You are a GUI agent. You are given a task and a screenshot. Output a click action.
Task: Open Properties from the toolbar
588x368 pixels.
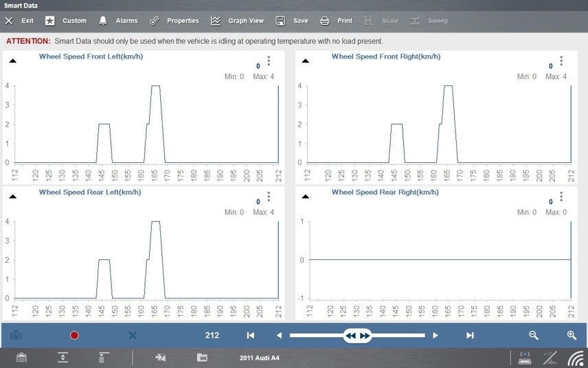point(174,21)
